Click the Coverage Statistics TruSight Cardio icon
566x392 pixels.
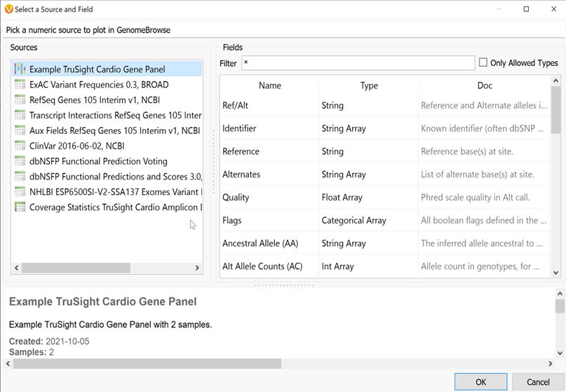point(20,207)
